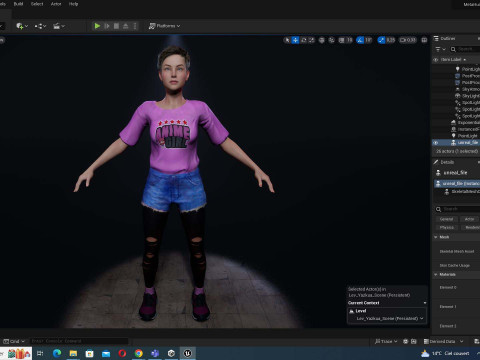Viewport: 480px width, 360px height.
Task: Open the Derived Data dropdown
Action: coord(443,341)
